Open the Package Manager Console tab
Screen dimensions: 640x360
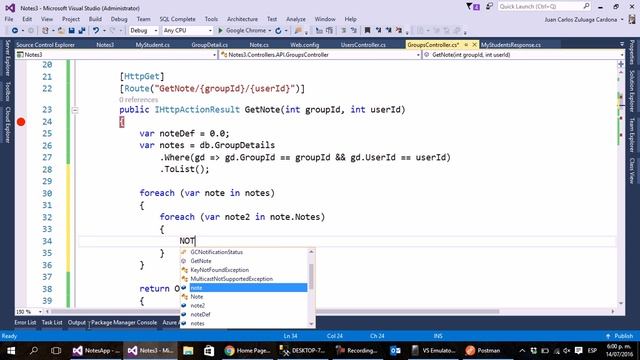[x=124, y=322]
